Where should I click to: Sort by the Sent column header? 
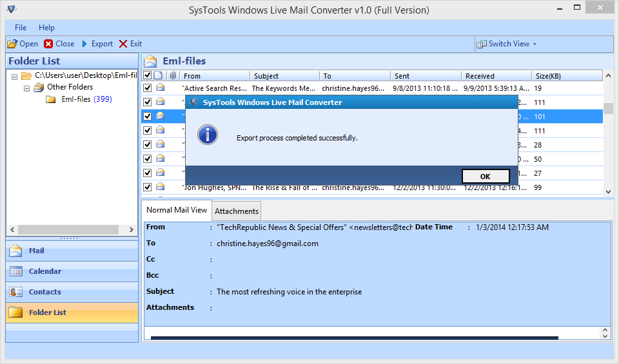(426, 76)
